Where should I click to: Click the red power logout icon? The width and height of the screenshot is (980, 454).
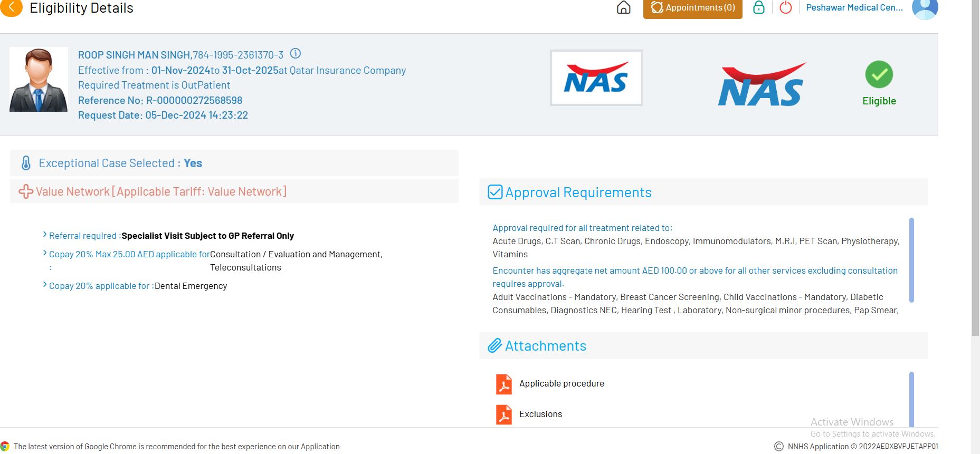pos(786,7)
